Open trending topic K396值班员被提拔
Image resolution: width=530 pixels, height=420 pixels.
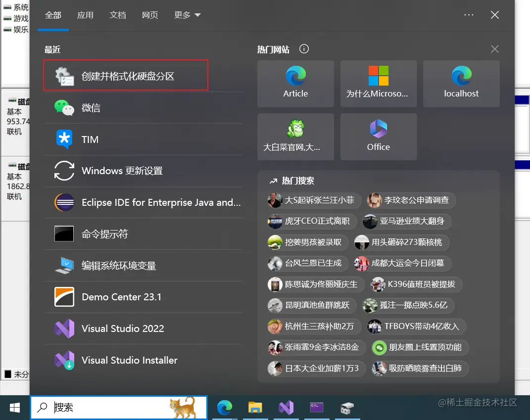tap(416, 284)
